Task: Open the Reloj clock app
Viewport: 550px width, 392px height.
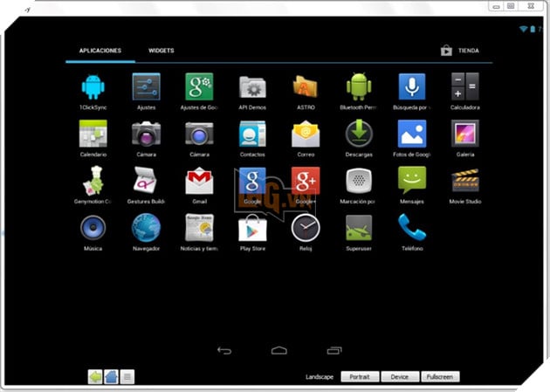Action: point(306,228)
